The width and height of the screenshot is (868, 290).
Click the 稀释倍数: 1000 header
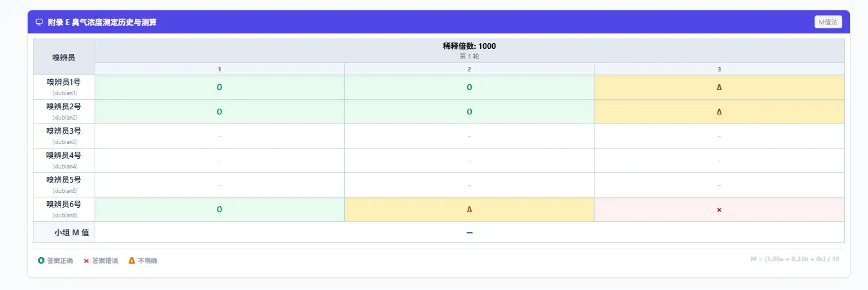(x=469, y=46)
